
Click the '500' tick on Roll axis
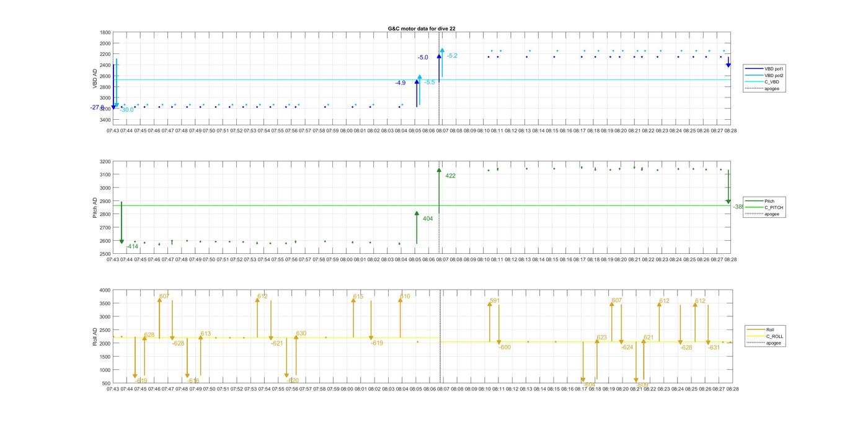[106, 383]
